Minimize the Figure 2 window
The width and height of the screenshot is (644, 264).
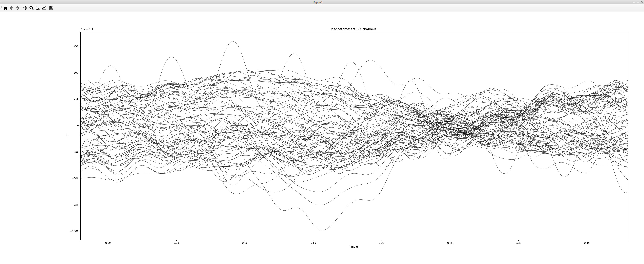(x=634, y=2)
